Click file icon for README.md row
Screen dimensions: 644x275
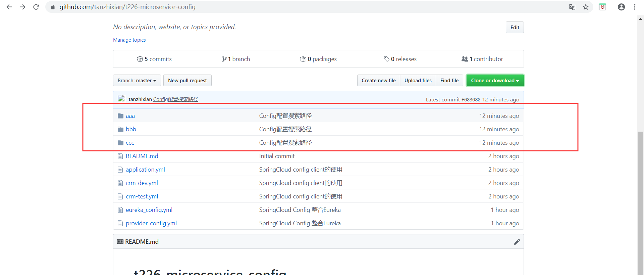(x=120, y=156)
